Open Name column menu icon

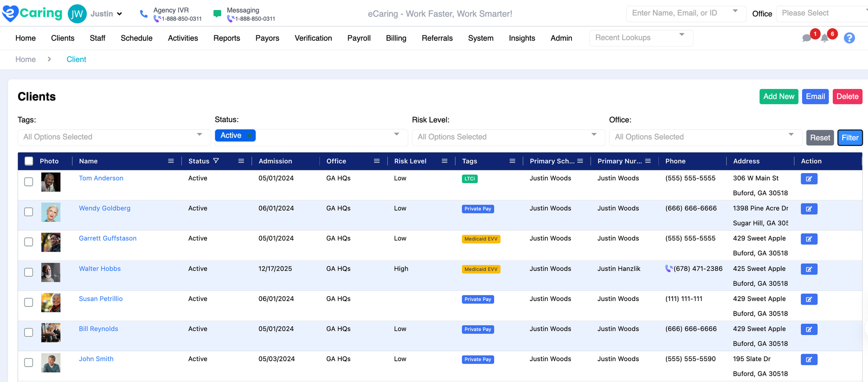click(x=171, y=161)
